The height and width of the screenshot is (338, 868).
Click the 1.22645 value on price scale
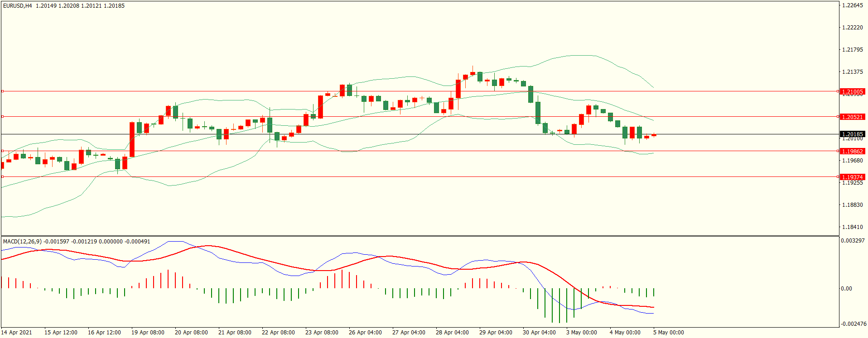(x=852, y=5)
